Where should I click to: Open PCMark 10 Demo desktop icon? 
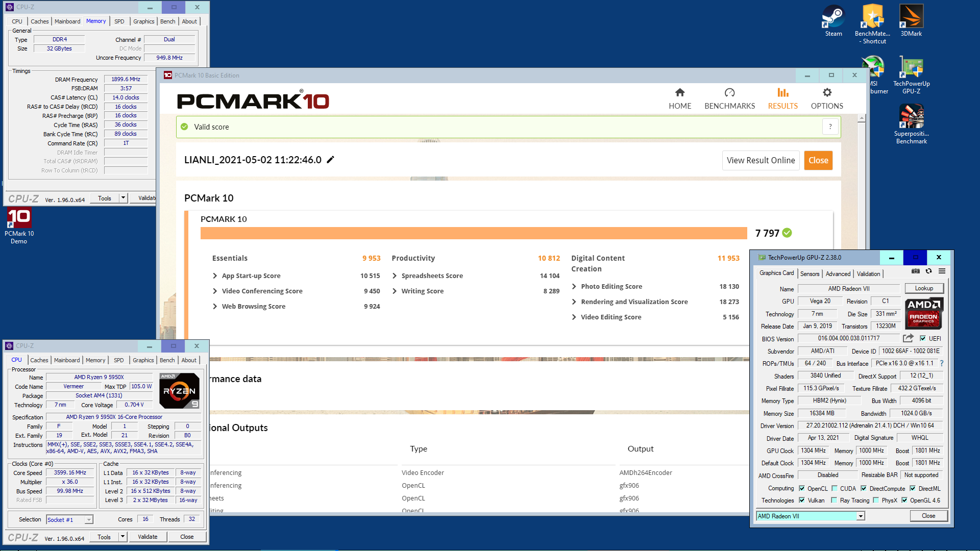[19, 226]
